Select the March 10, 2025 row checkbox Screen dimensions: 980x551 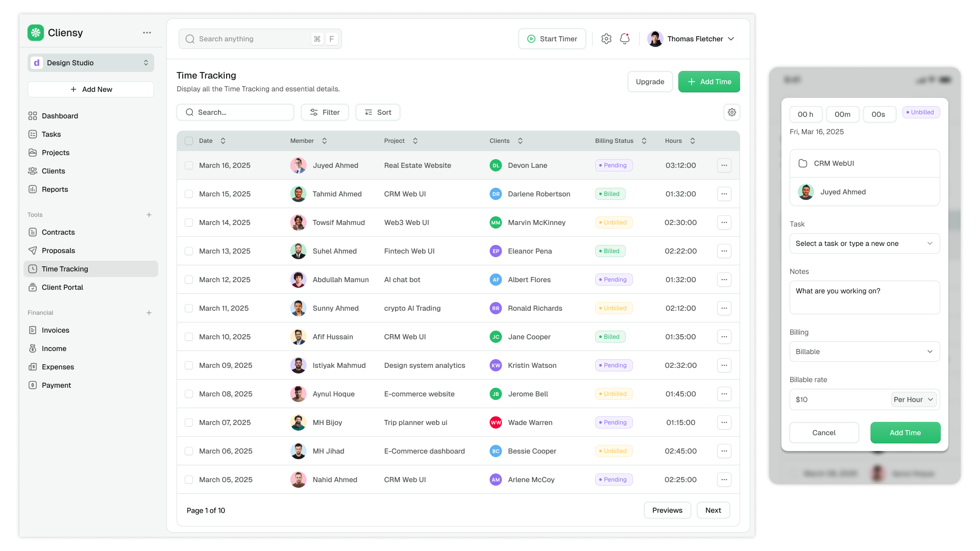(x=189, y=337)
